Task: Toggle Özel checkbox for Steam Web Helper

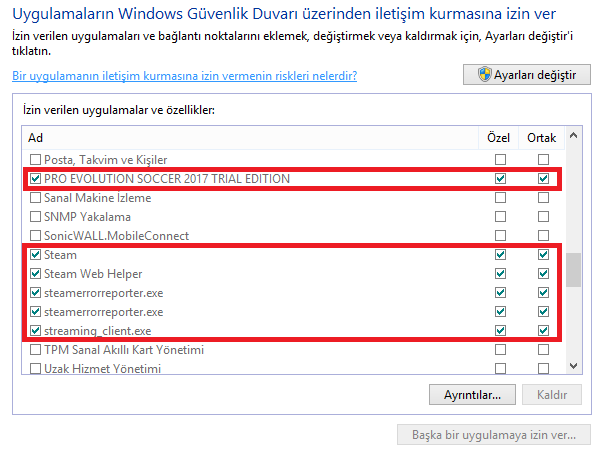Action: [500, 274]
